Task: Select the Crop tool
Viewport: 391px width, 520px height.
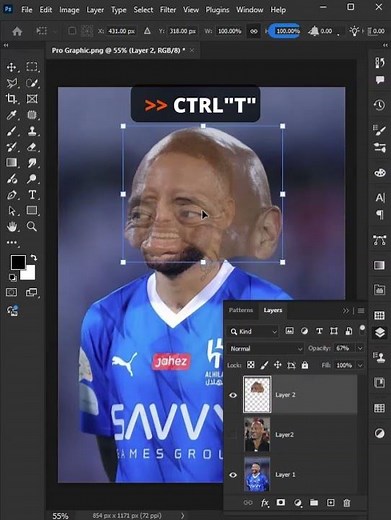Action: [12, 99]
